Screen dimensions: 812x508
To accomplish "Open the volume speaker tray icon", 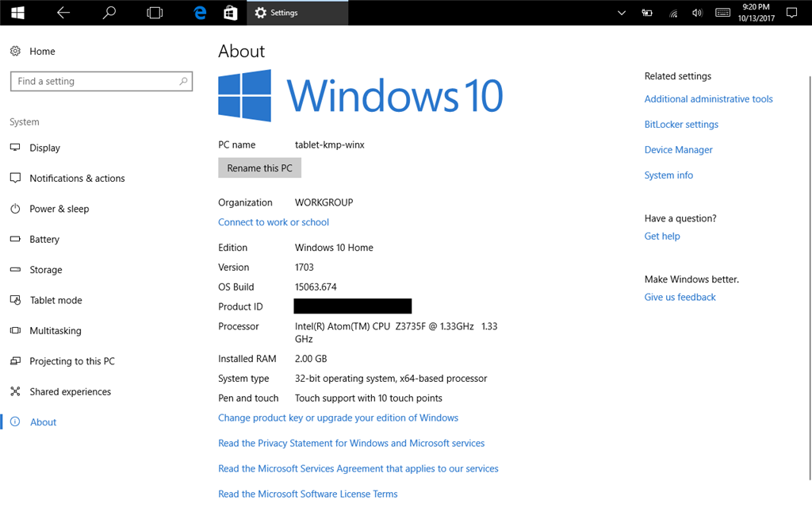I will pyautogui.click(x=697, y=13).
